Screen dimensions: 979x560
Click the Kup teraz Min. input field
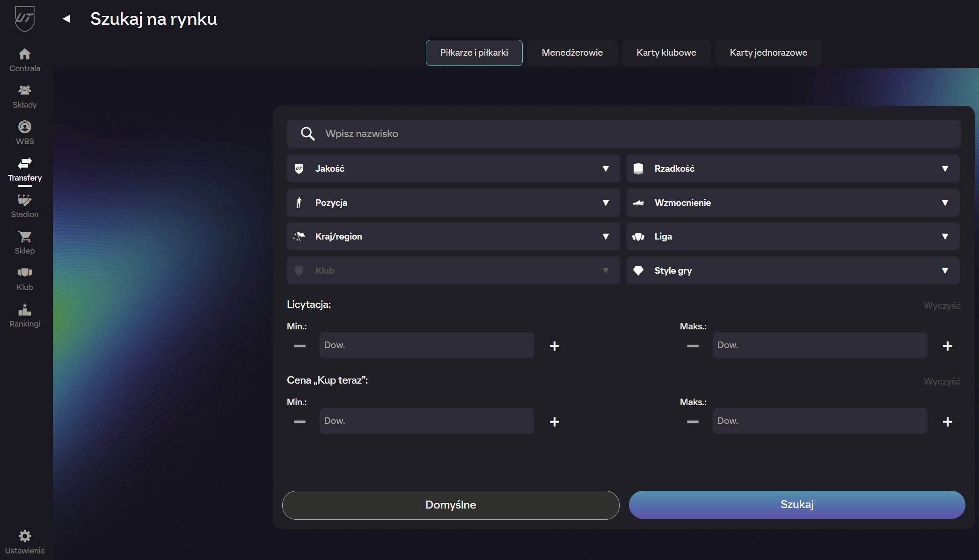tap(427, 421)
